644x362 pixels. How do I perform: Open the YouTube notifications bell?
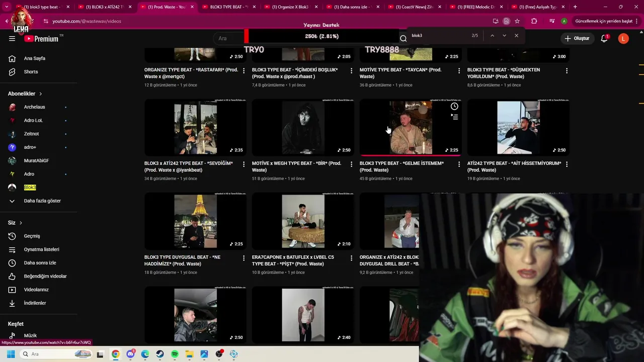[605, 38]
